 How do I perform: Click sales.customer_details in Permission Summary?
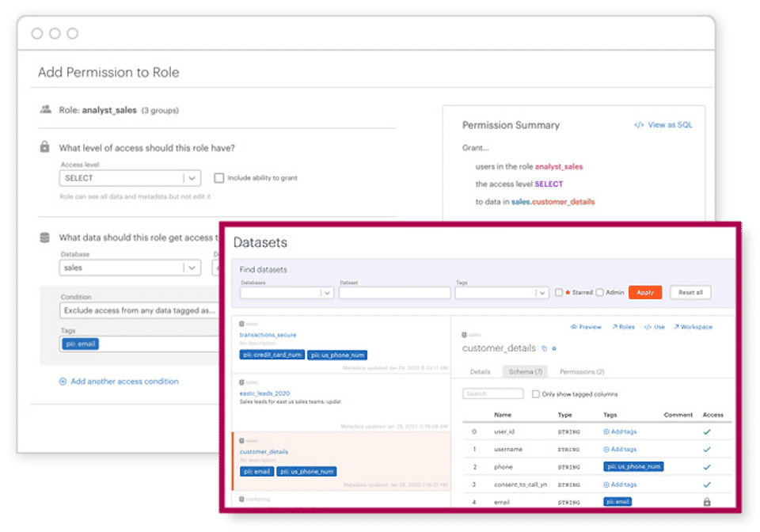(x=553, y=202)
